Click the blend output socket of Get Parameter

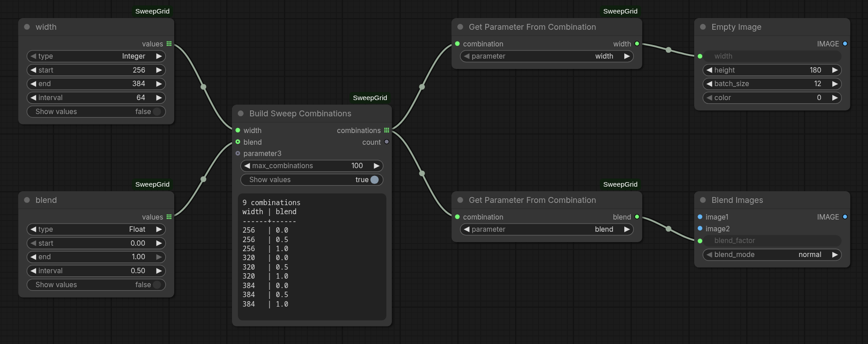(637, 217)
